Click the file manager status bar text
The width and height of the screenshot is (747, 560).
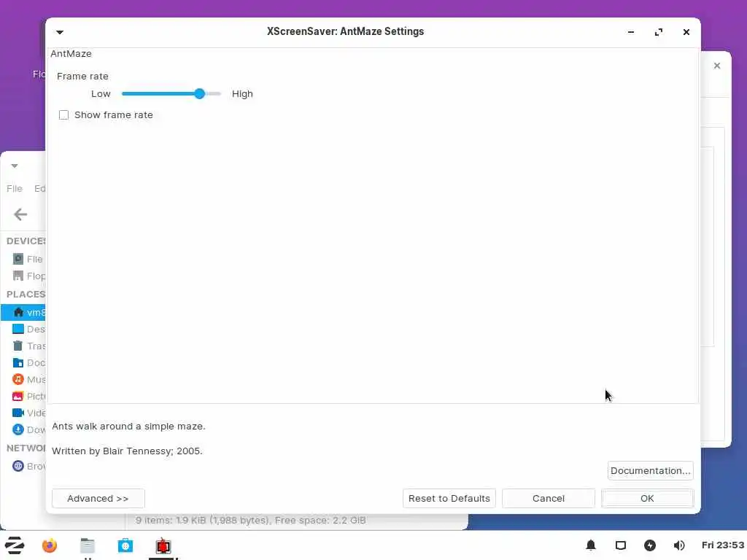pyautogui.click(x=251, y=520)
